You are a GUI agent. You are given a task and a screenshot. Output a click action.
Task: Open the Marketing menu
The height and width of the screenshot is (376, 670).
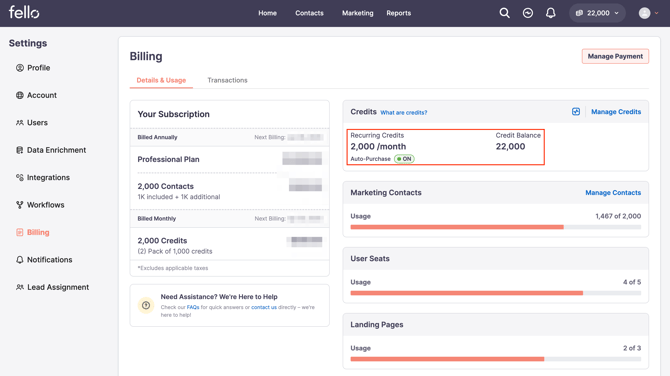pos(358,13)
